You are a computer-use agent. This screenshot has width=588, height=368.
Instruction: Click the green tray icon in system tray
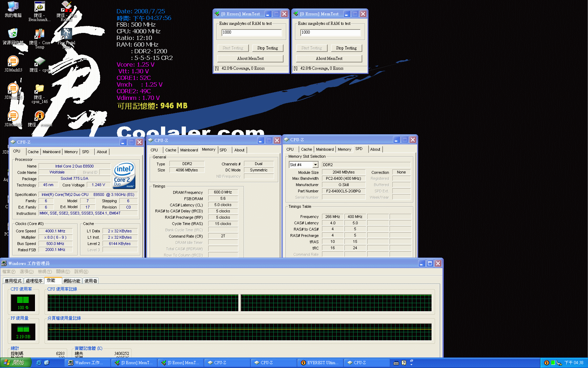coord(553,363)
